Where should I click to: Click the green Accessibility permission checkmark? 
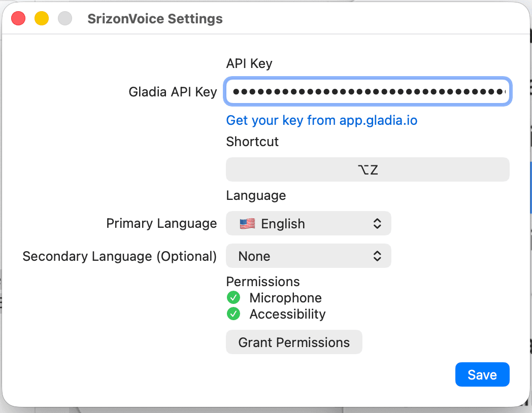(234, 314)
